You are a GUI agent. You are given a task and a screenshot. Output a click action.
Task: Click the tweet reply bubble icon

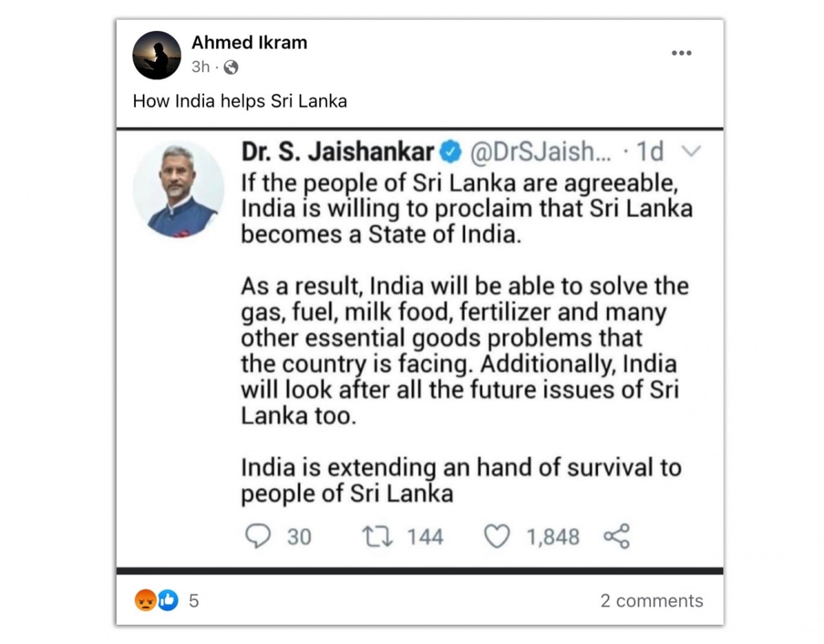click(257, 536)
